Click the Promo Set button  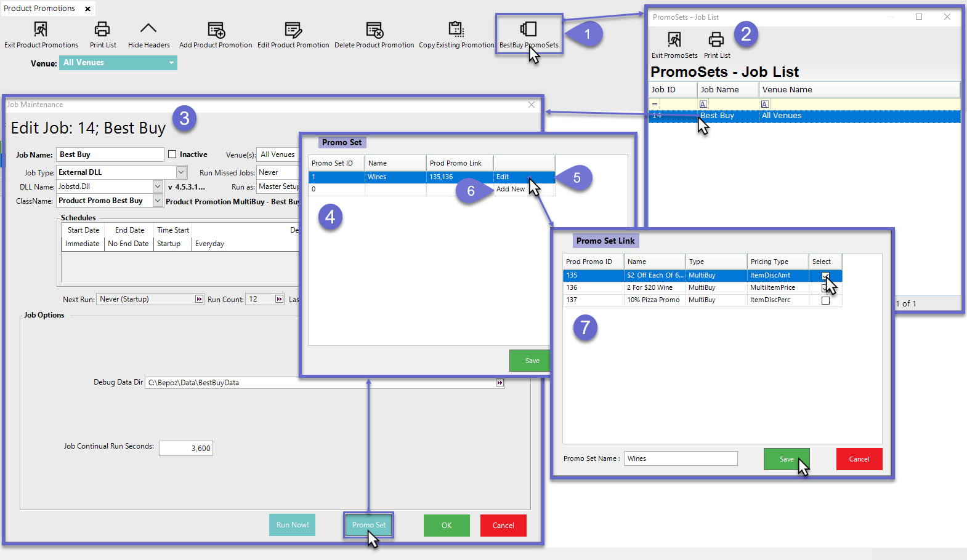pyautogui.click(x=369, y=525)
